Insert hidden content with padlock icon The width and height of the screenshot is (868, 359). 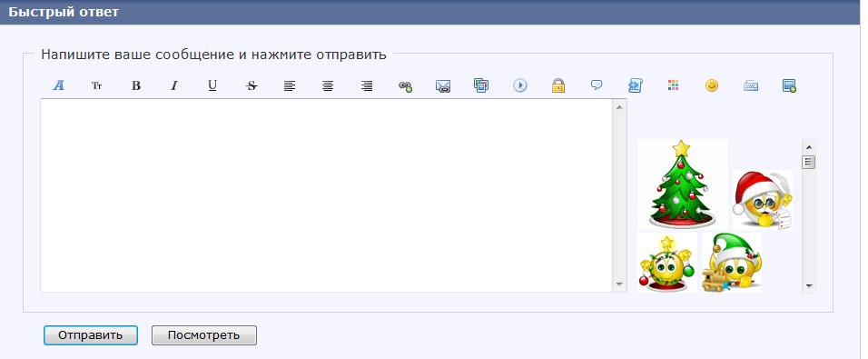click(x=558, y=85)
